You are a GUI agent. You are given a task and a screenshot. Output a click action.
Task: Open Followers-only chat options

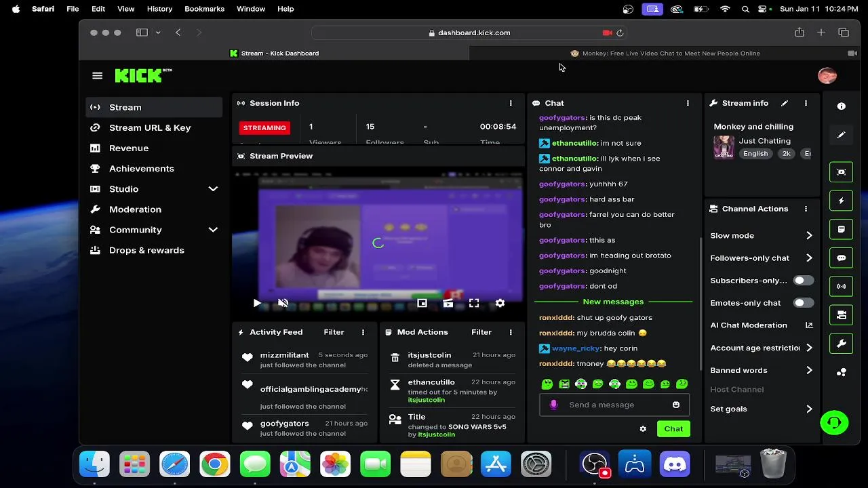click(761, 258)
